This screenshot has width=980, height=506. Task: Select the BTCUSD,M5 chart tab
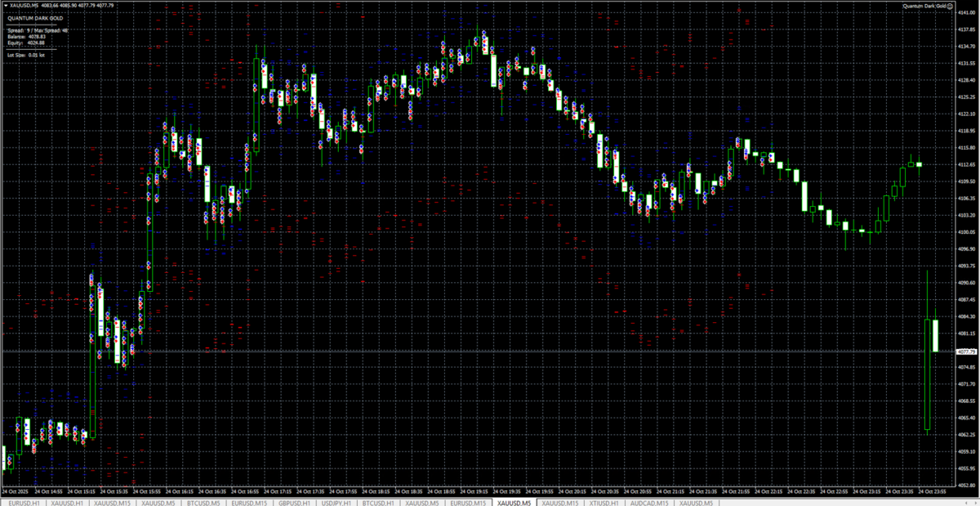tap(203, 502)
